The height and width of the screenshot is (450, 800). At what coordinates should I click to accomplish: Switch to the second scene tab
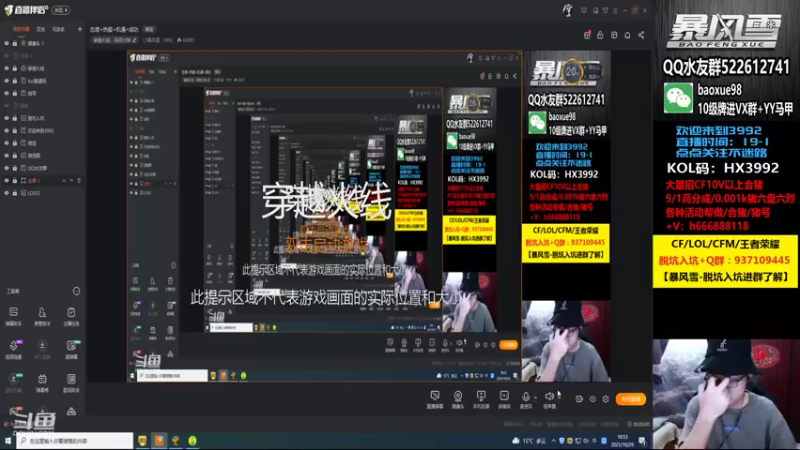coord(41,29)
